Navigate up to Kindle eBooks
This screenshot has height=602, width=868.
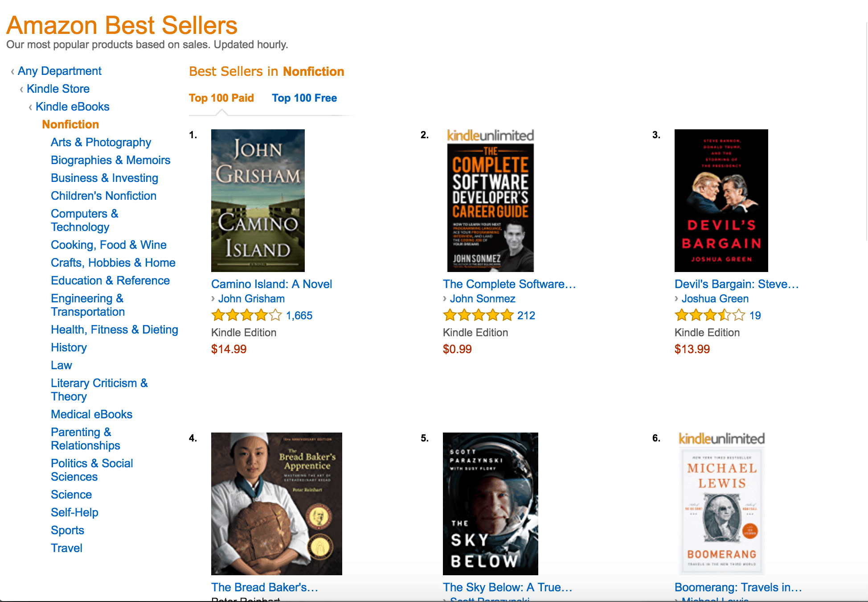73,107
